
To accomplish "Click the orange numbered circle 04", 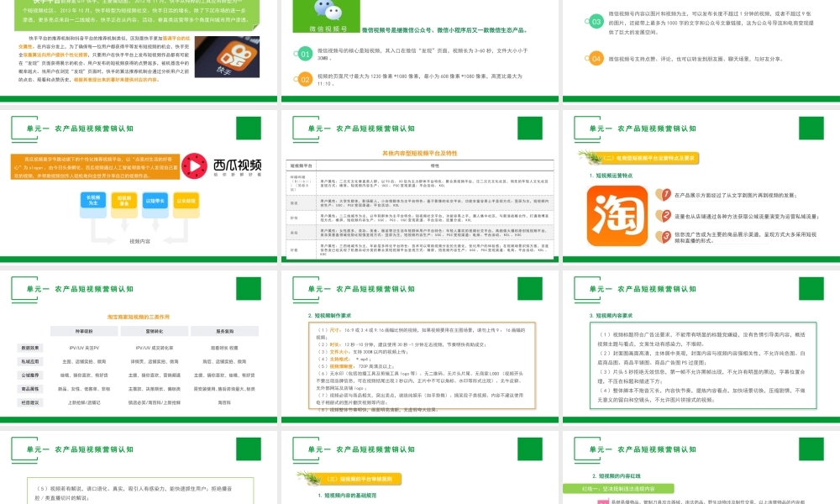I will click(x=596, y=58).
